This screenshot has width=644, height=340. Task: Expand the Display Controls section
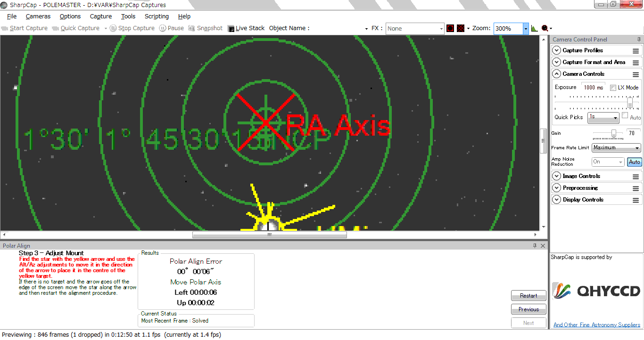[x=557, y=200]
